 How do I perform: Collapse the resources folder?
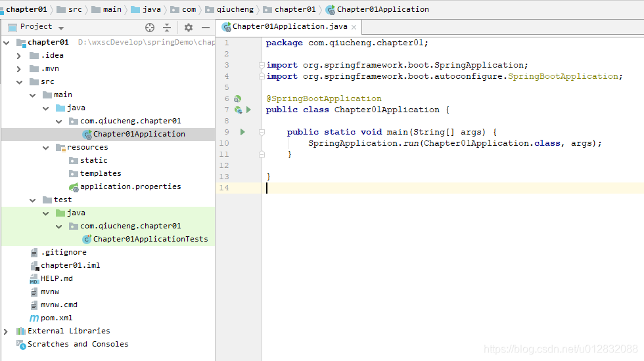(45, 147)
